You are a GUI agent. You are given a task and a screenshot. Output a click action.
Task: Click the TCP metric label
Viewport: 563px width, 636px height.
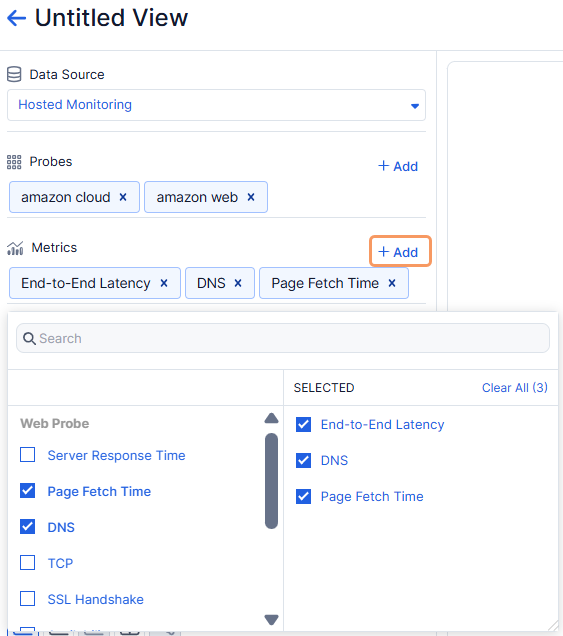[x=60, y=563]
